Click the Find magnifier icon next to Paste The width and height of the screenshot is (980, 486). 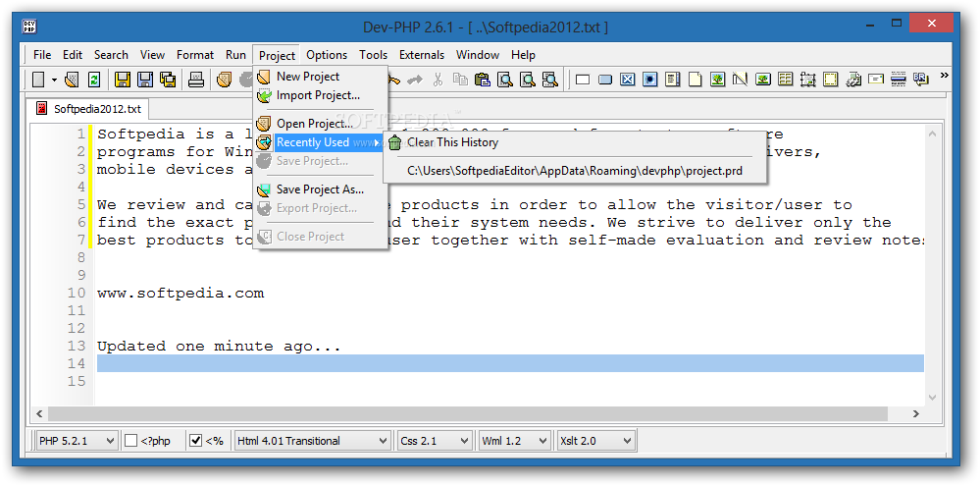click(x=504, y=80)
